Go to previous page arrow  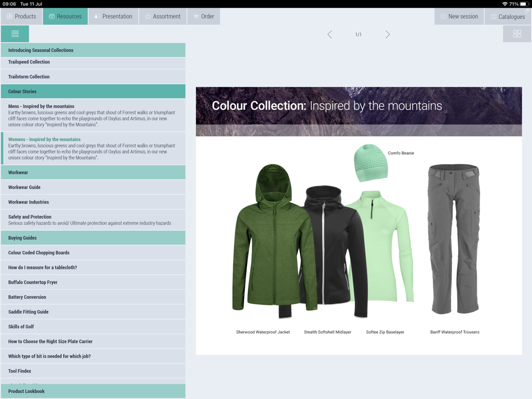coord(329,34)
